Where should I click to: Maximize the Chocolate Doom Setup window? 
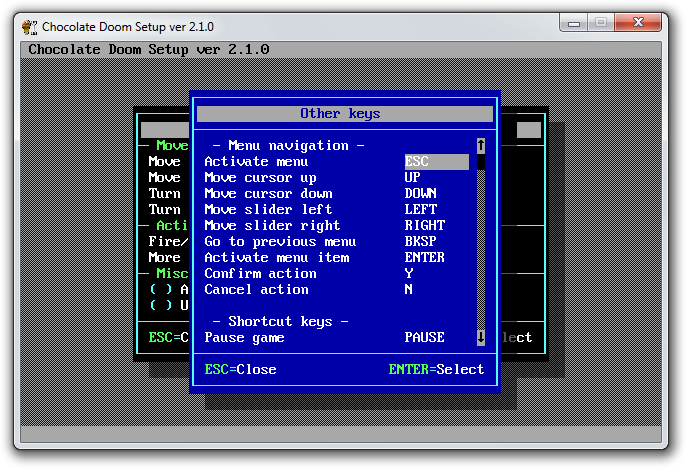click(x=602, y=21)
